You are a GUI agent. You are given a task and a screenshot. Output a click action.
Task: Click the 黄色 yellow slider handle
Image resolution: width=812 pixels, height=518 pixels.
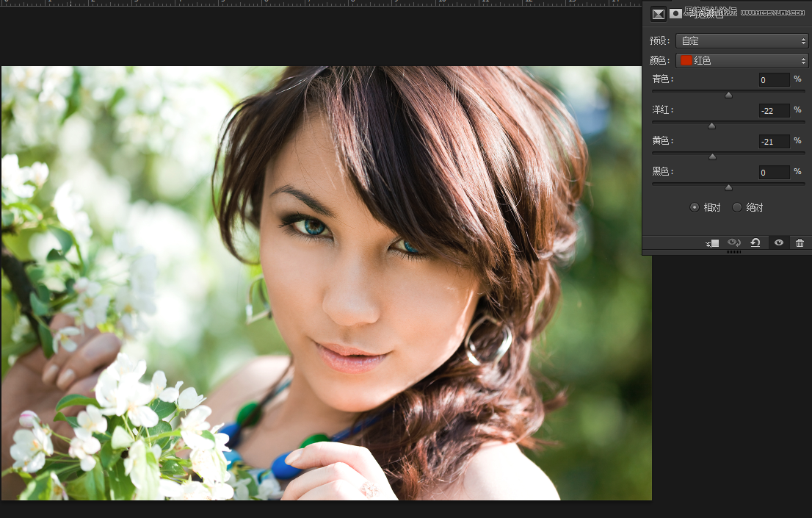[x=713, y=157]
